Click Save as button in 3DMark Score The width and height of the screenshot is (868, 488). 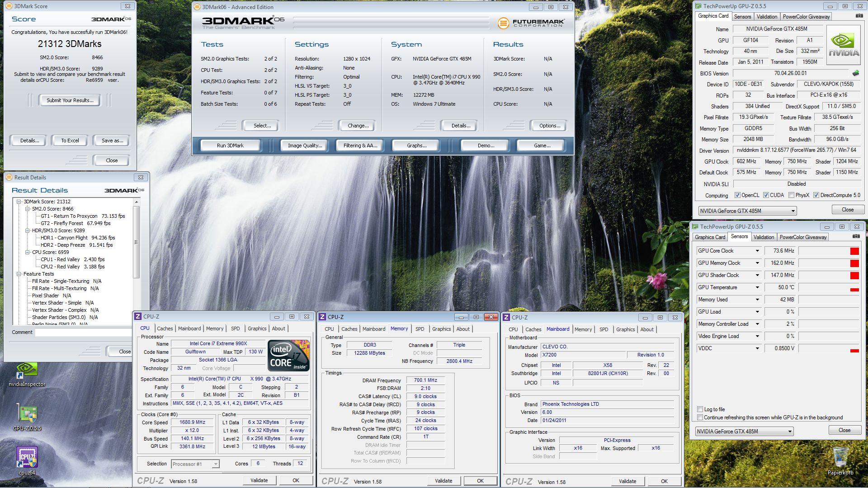112,141
